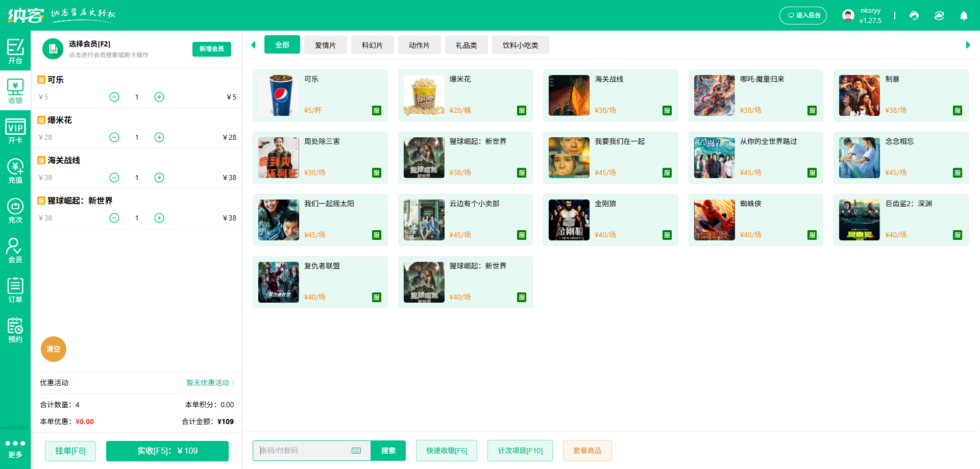Increase 海关战线 quantity with plus button
The width and height of the screenshot is (980, 469).
coord(159,178)
